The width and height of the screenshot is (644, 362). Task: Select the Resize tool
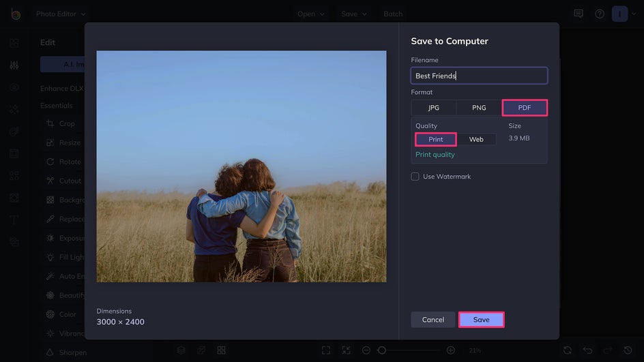pos(63,142)
